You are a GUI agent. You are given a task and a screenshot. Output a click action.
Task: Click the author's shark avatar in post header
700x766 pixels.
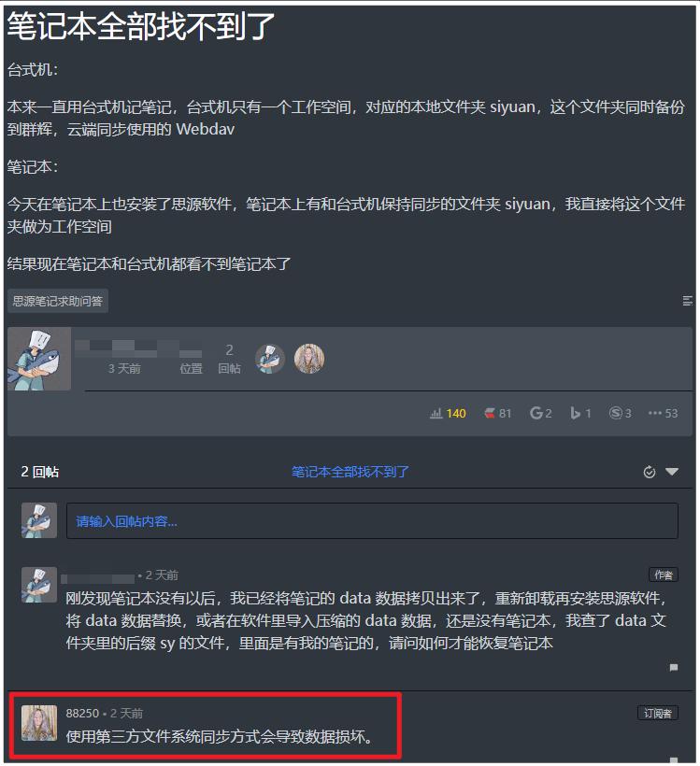click(x=39, y=359)
